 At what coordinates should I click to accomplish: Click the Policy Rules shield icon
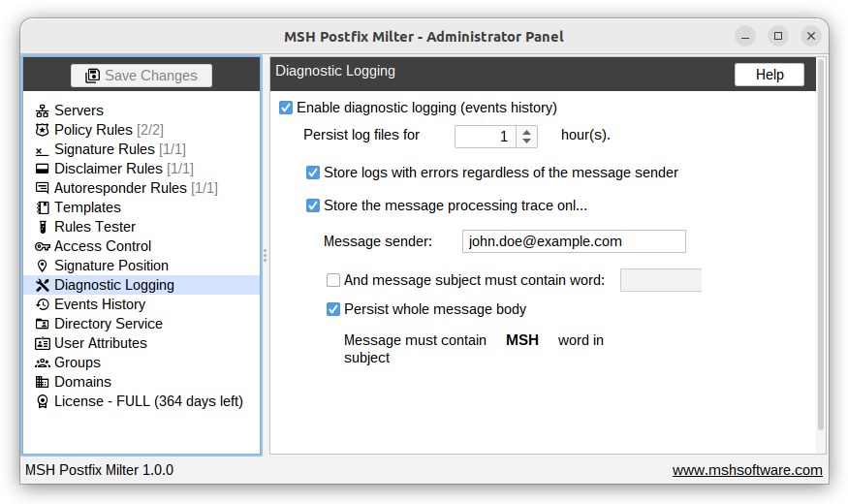pos(43,130)
